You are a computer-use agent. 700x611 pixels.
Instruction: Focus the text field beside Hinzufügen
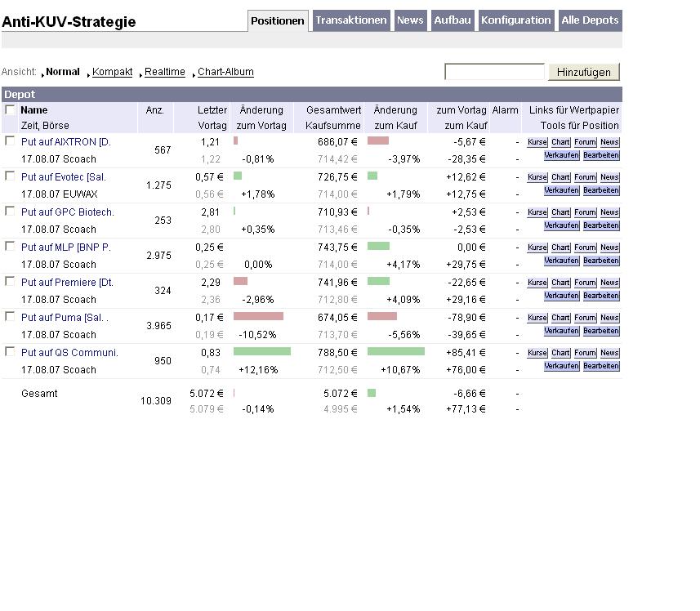(x=495, y=71)
